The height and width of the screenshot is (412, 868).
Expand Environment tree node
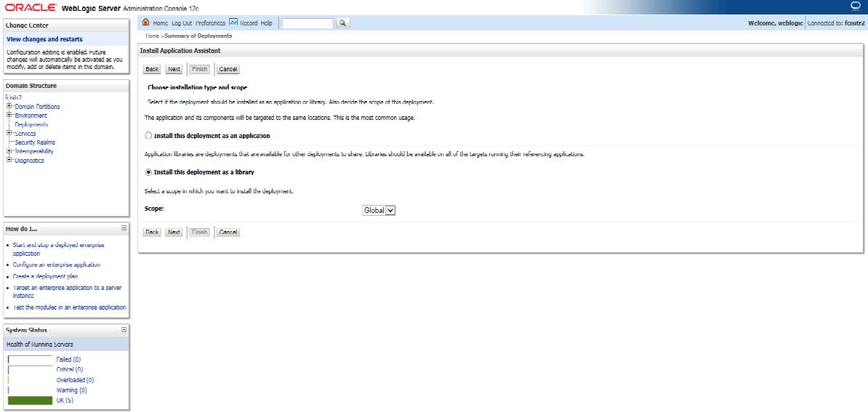tap(9, 116)
